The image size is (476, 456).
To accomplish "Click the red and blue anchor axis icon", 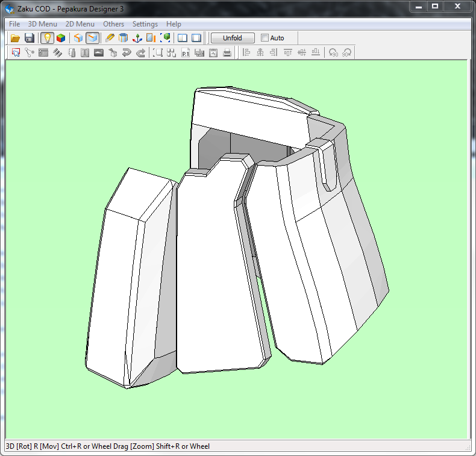I will [x=137, y=38].
